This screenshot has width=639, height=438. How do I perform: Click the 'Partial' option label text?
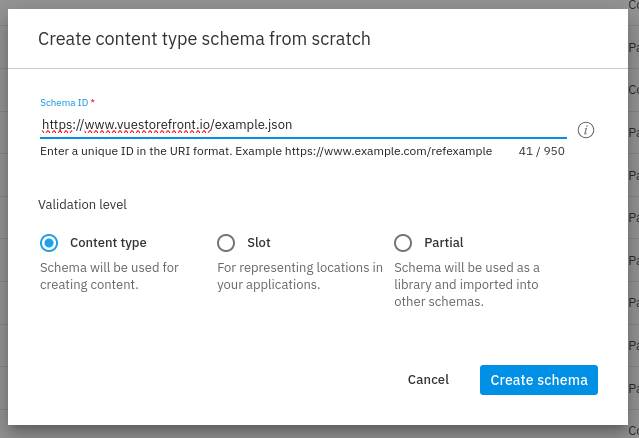443,243
